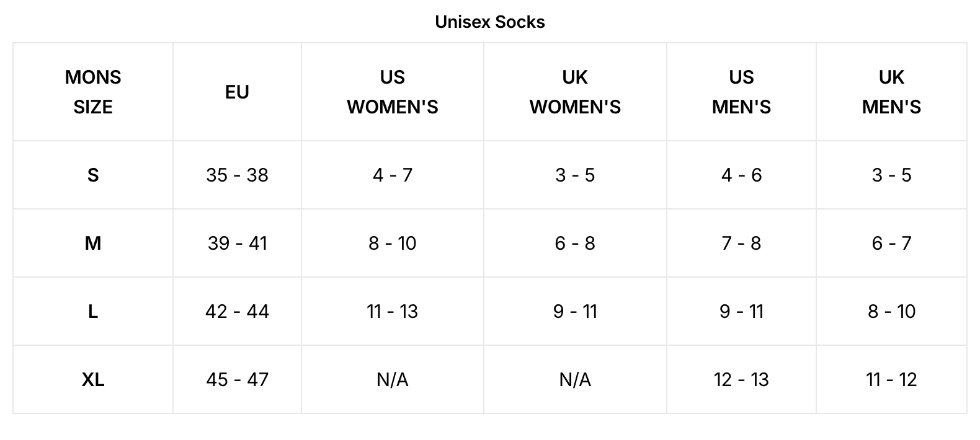Select the L size row label
Viewport: 980px width, 440px height.
tap(93, 311)
